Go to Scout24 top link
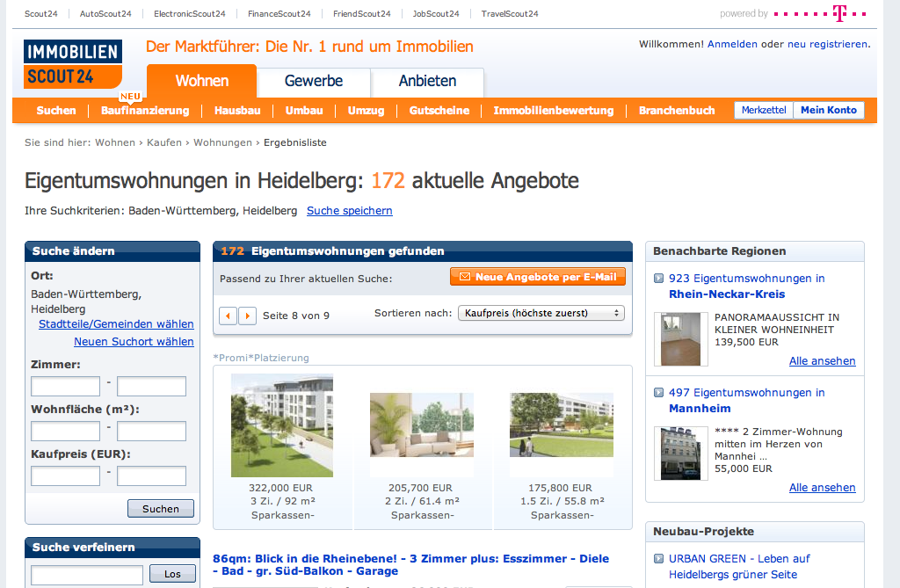Screen dimensions: 900x588 click(40, 14)
